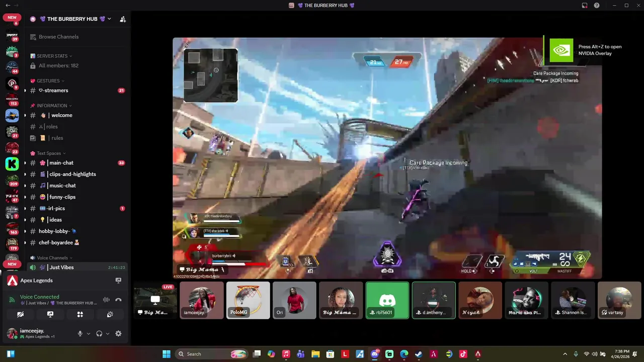Open the Windows Start menu

click(167, 354)
